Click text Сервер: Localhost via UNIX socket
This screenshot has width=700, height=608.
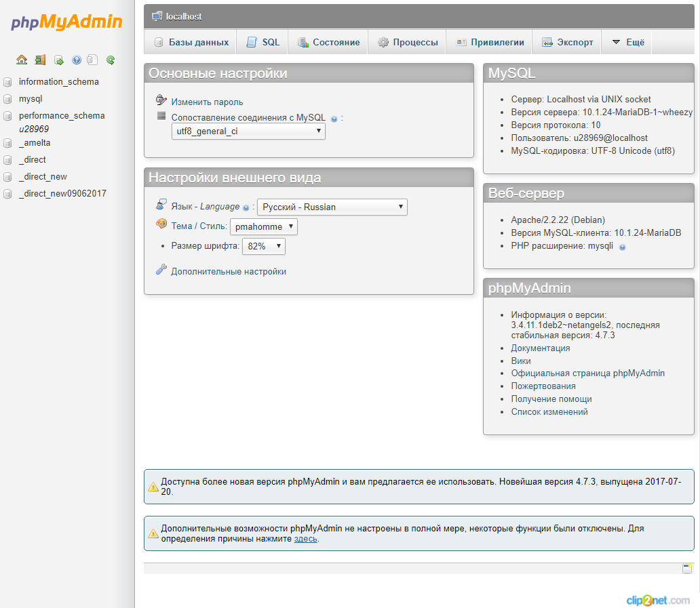[581, 100]
